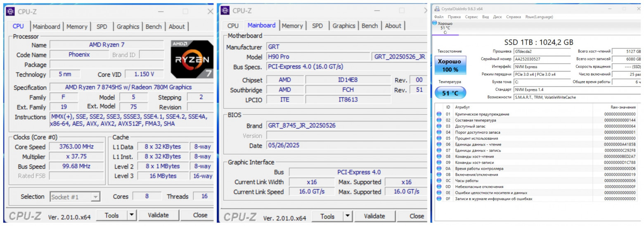Image resolution: width=644 pixels, height=226 pixels.
Task: Open Graphics tab in left CPU-Z window
Action: [x=128, y=26]
